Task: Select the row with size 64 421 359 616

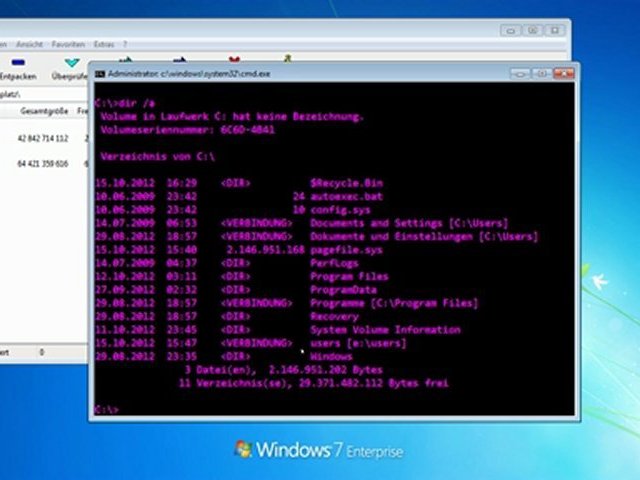Action: (43, 163)
